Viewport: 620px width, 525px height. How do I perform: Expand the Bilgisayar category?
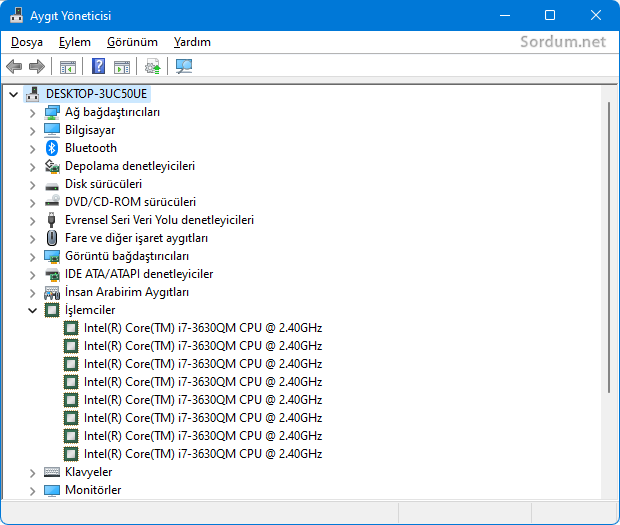(x=32, y=131)
